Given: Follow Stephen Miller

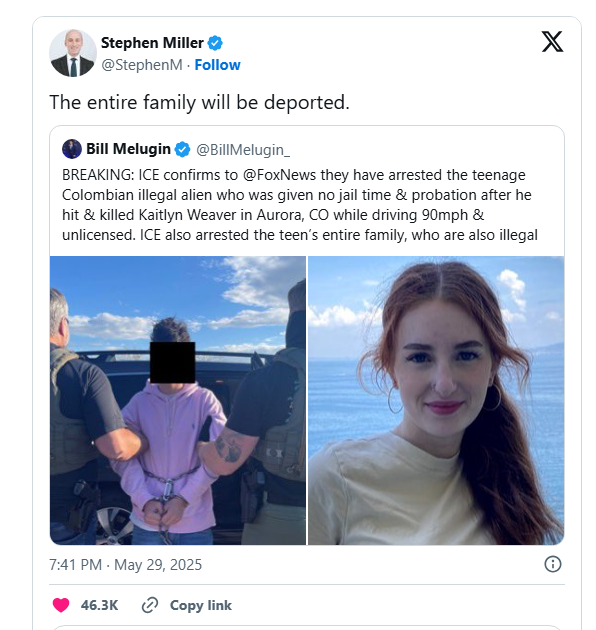Looking at the screenshot, I should (217, 65).
